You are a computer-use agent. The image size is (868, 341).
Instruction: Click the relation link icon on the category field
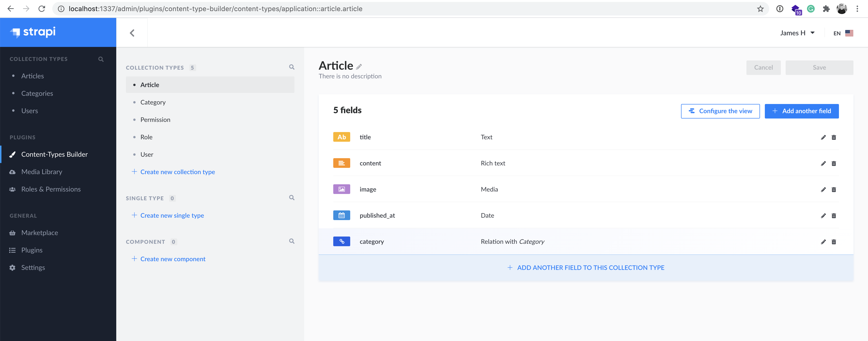(341, 241)
